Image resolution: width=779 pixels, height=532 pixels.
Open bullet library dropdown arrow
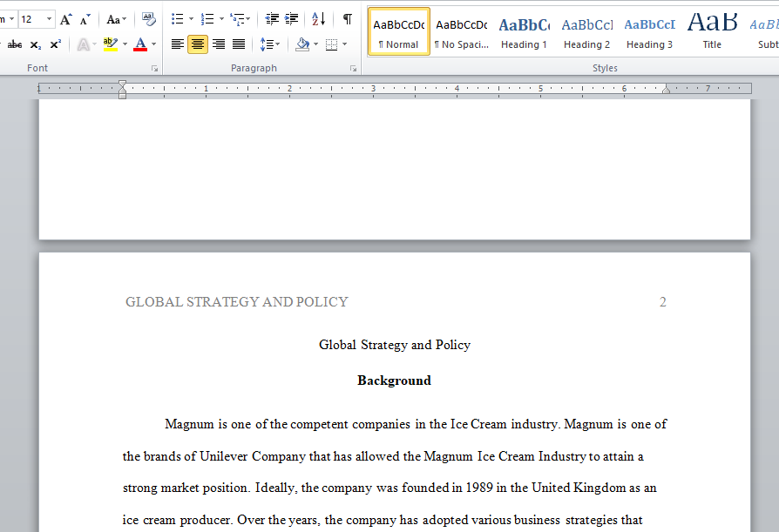pyautogui.click(x=192, y=19)
